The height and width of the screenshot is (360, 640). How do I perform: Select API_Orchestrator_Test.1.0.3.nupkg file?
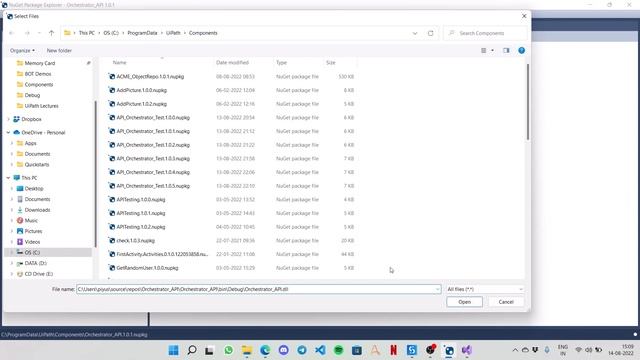(x=153, y=158)
